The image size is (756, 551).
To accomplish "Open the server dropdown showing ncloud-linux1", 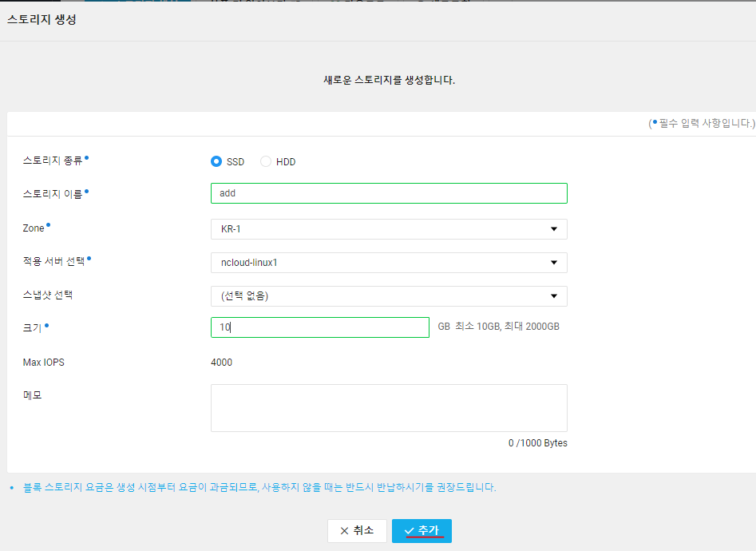I will pyautogui.click(x=389, y=263).
